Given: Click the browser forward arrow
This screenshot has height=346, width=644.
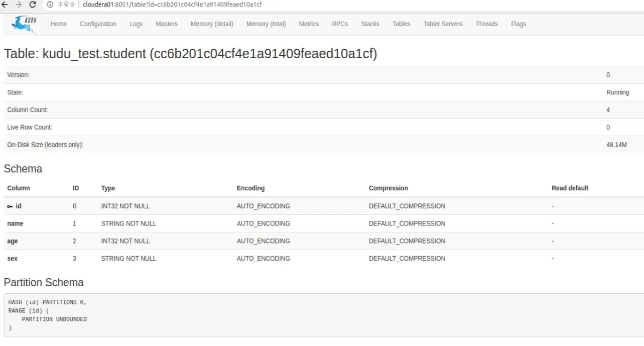Looking at the screenshot, I should (x=19, y=5).
